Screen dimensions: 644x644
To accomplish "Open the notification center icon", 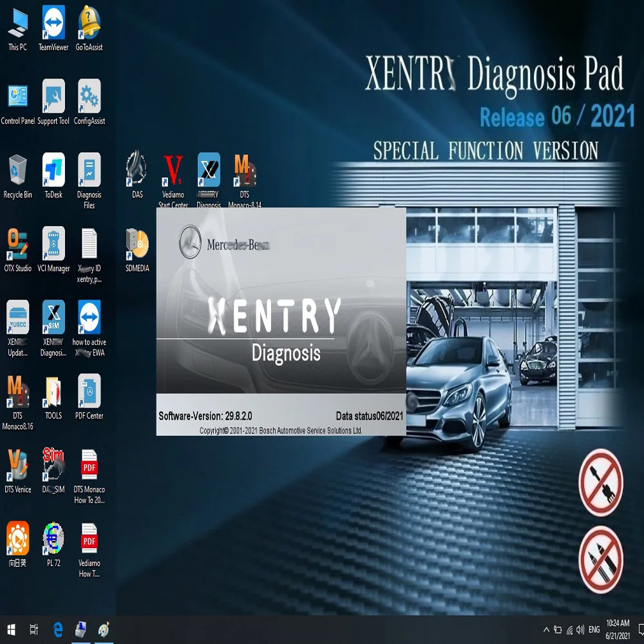I will click(641, 630).
